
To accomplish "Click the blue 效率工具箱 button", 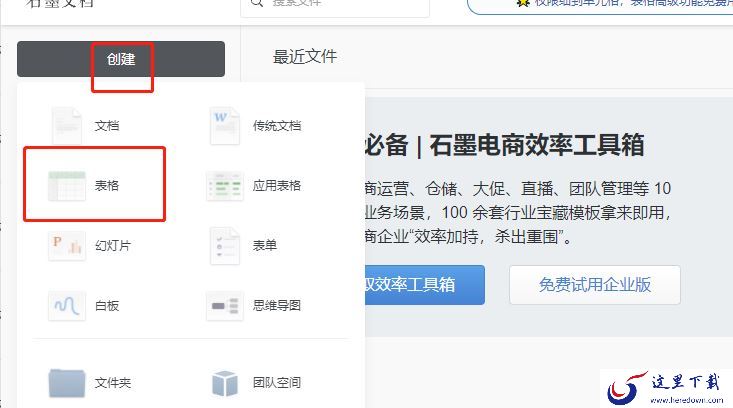I will [424, 285].
